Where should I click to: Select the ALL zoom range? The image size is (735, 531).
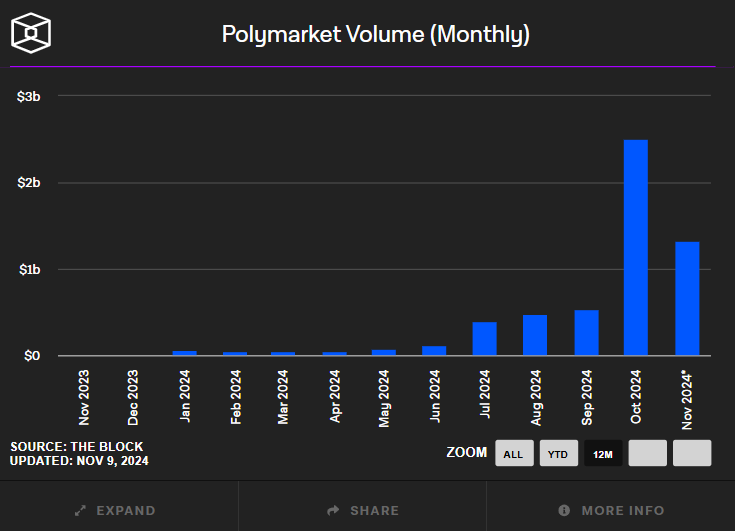(513, 453)
